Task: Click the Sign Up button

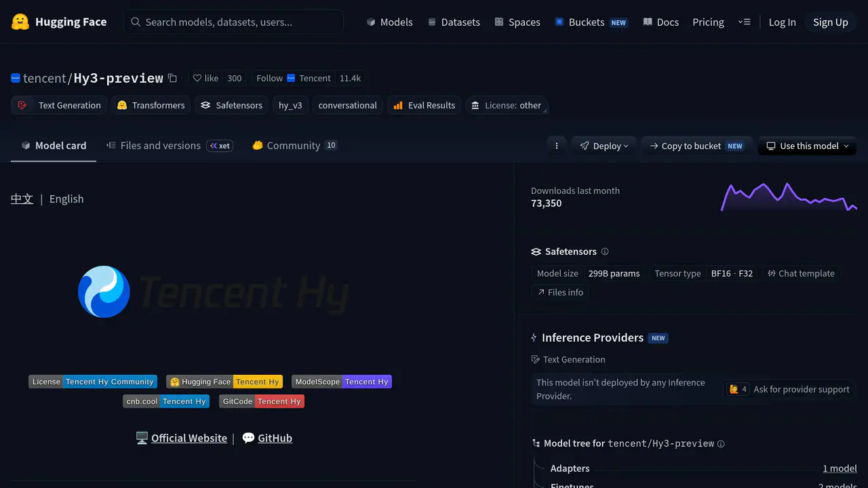Action: 831,22
